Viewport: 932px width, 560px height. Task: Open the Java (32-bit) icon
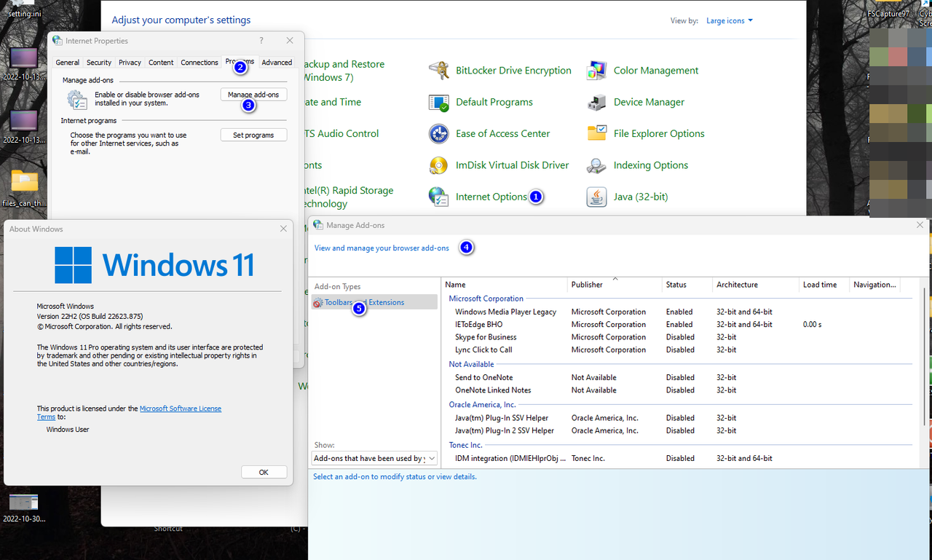pyautogui.click(x=597, y=197)
